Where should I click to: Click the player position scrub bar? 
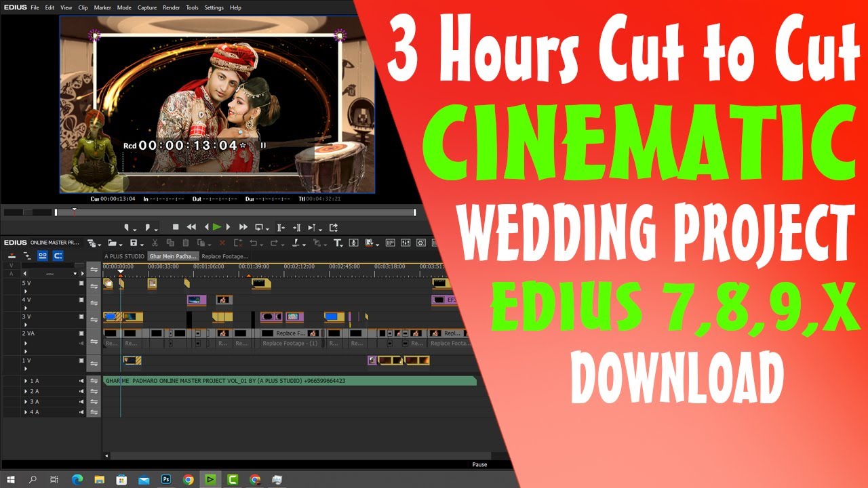click(x=235, y=212)
